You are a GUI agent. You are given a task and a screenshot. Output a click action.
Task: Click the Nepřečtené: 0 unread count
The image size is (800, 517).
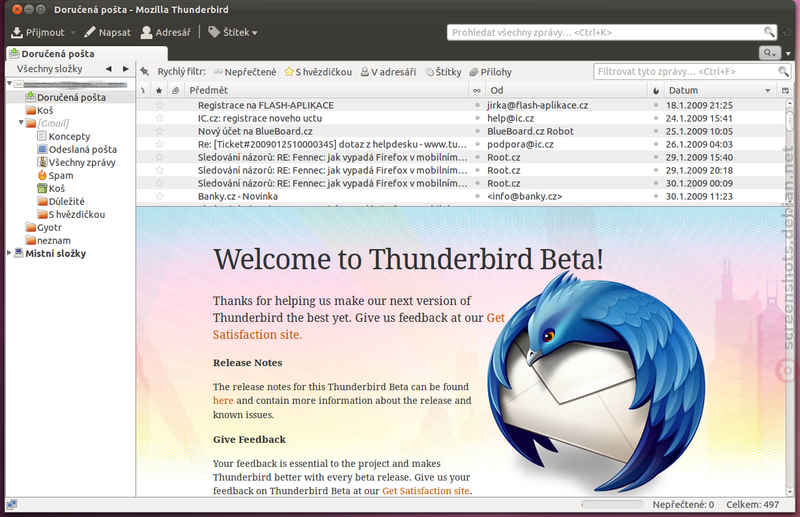(683, 505)
